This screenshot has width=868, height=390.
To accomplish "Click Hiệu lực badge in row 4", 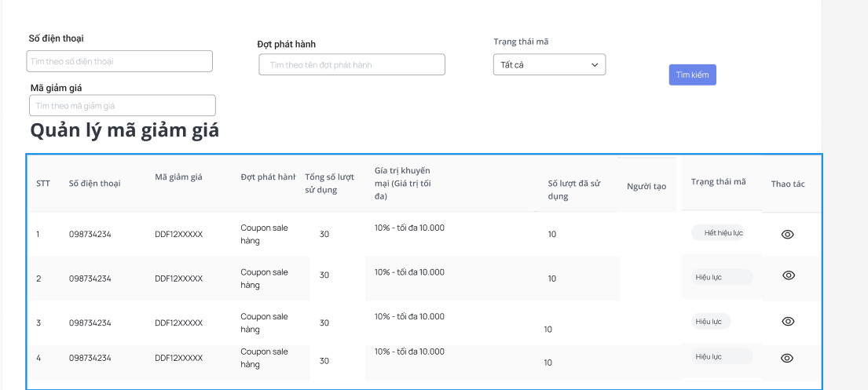I will 722,357.
